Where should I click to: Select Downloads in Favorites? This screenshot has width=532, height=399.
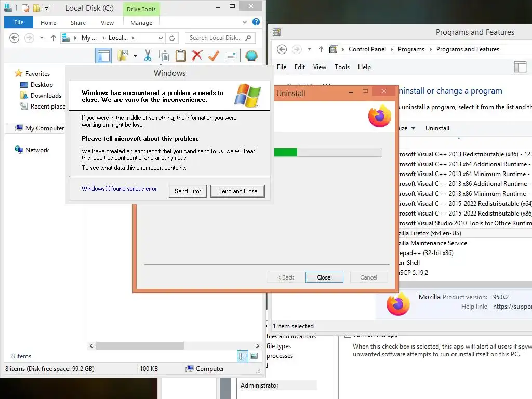tap(41, 96)
